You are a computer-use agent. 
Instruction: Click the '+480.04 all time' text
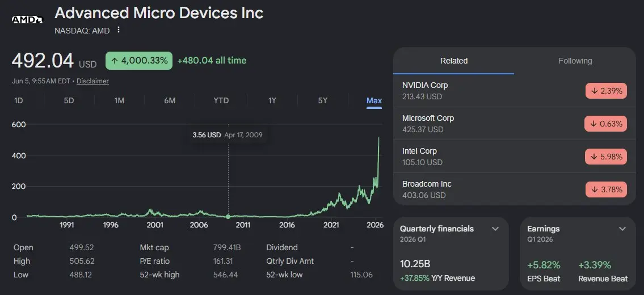[212, 60]
